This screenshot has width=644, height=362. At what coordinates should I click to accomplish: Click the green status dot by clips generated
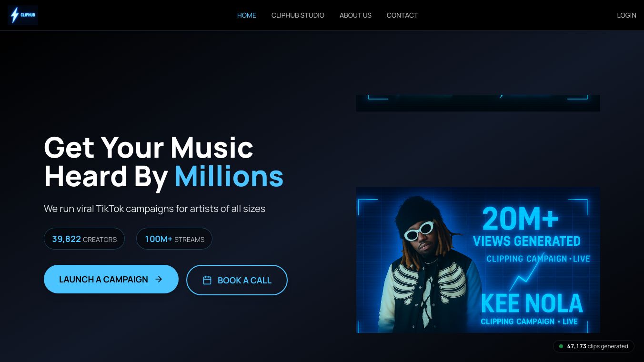(x=561, y=346)
